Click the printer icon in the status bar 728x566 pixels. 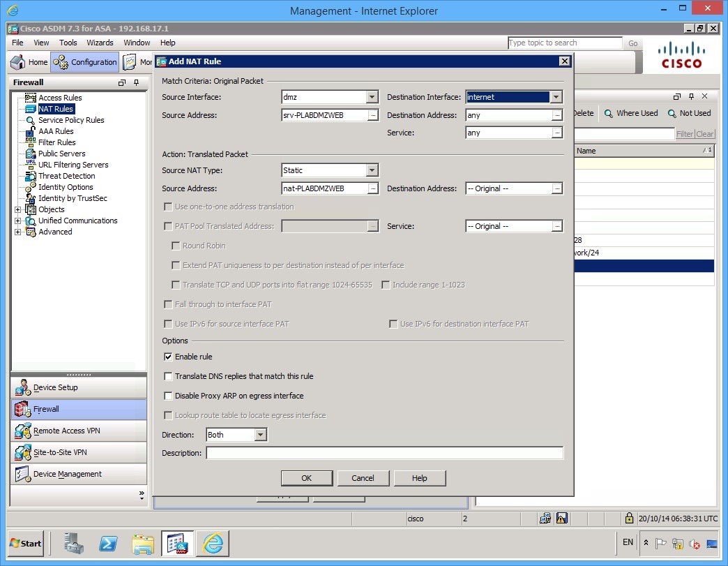tap(545, 519)
